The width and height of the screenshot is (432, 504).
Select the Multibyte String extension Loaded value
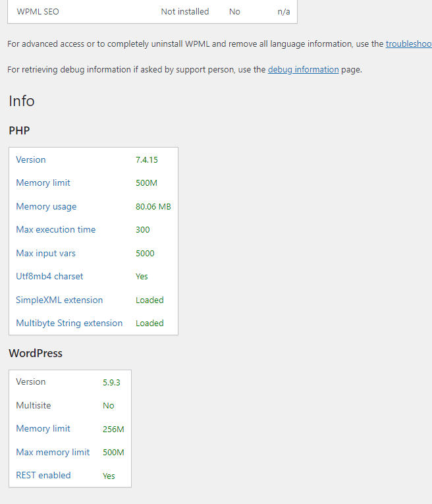pos(149,323)
